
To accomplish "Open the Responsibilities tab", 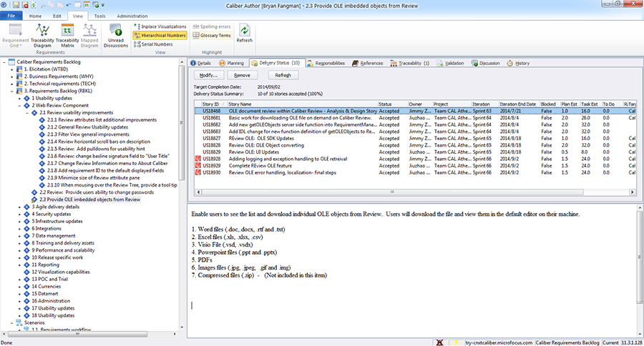I will click(326, 63).
